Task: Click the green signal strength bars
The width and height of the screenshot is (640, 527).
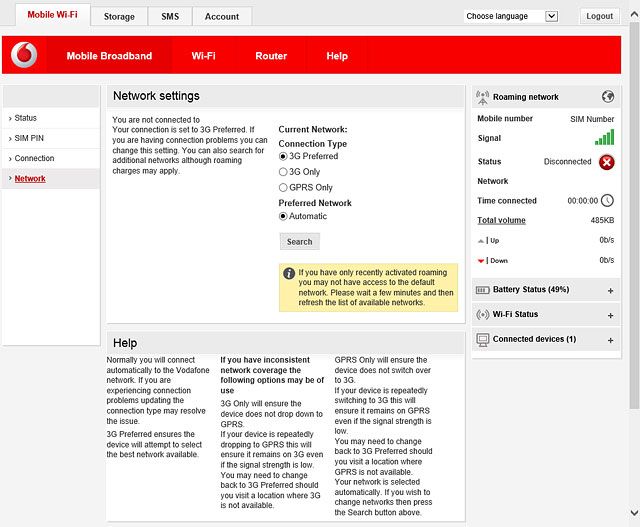Action: point(604,137)
